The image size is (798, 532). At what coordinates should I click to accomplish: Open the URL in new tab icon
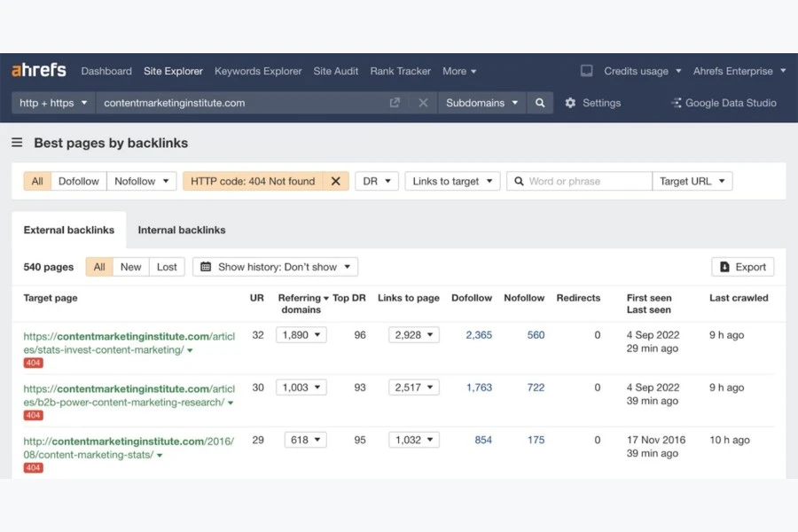[x=395, y=103]
